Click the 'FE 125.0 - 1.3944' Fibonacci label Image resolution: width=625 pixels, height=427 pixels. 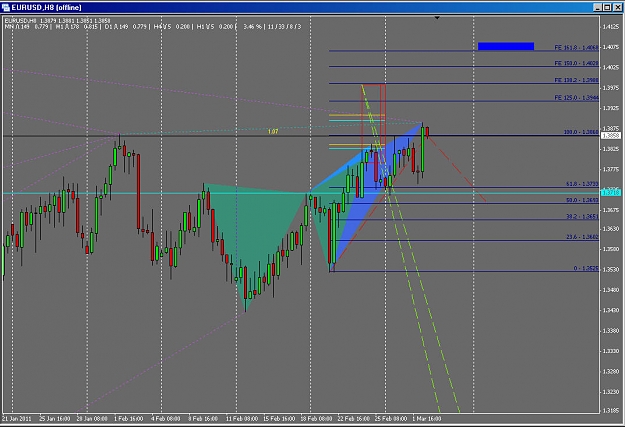[x=576, y=98]
